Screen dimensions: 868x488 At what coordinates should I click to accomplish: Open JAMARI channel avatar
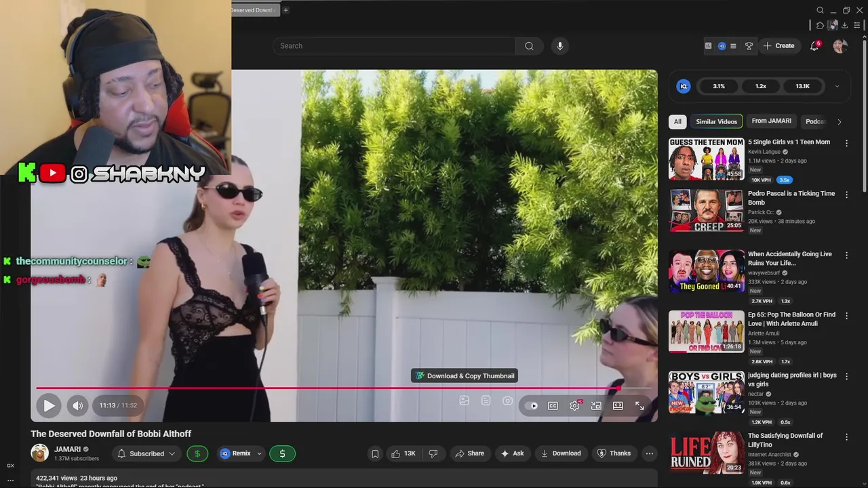(x=40, y=453)
